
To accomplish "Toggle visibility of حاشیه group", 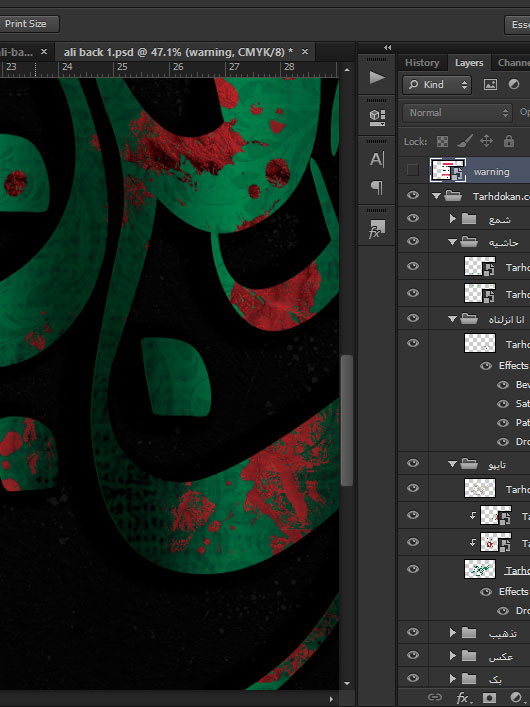I will pos(413,241).
